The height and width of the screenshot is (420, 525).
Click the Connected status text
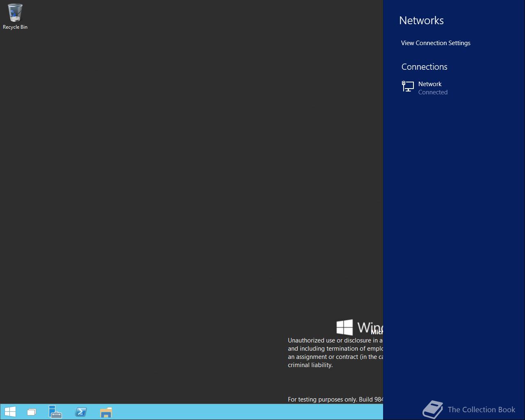(433, 92)
